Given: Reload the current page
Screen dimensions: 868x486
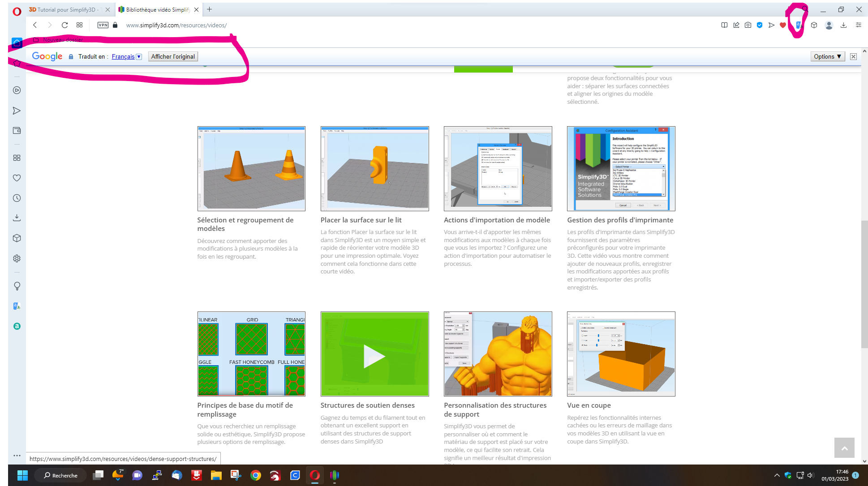Looking at the screenshot, I should click(x=64, y=25).
